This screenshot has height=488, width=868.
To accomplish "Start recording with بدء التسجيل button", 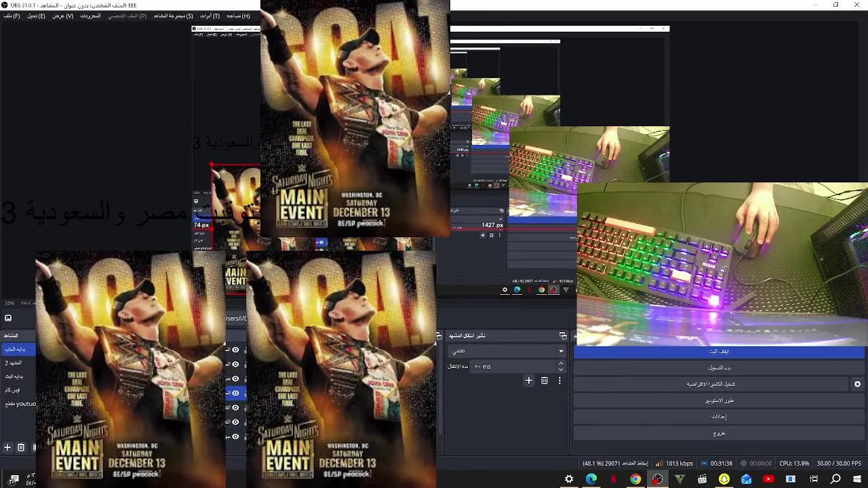I will coord(719,367).
